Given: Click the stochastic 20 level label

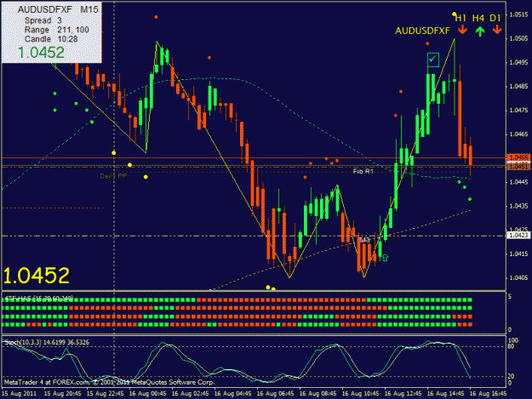Looking at the screenshot, I should point(512,376).
